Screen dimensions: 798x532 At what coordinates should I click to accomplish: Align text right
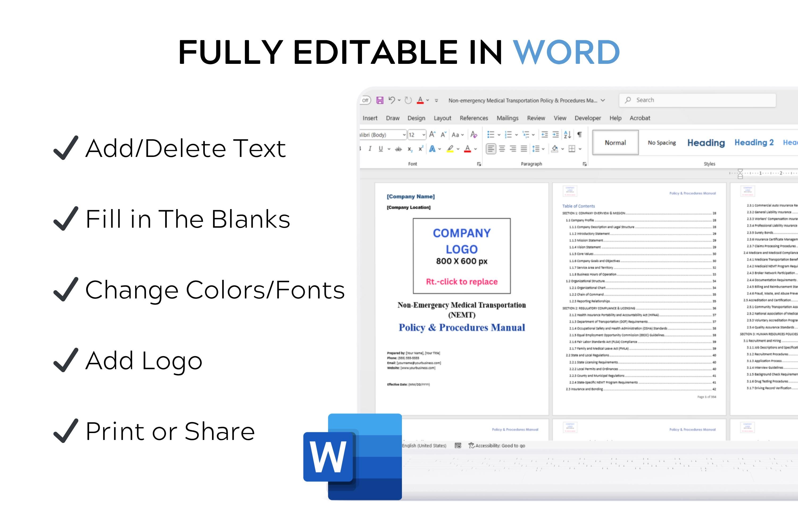[513, 149]
